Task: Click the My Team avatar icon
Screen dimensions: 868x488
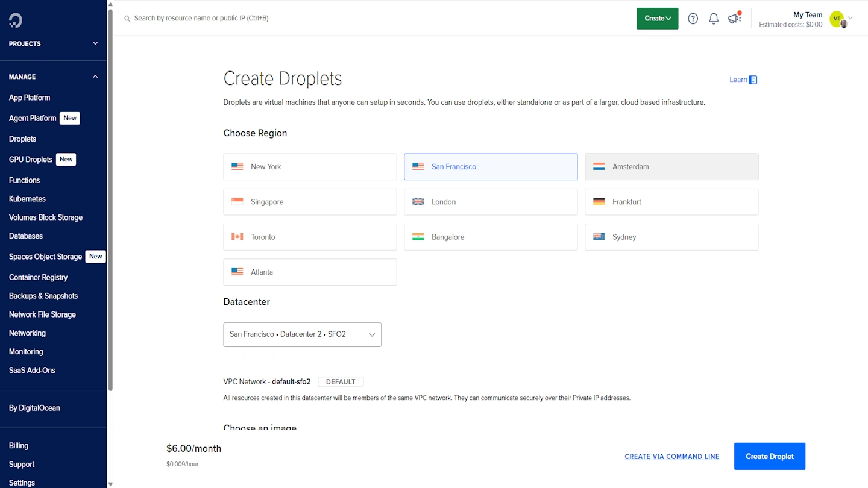Action: [837, 19]
